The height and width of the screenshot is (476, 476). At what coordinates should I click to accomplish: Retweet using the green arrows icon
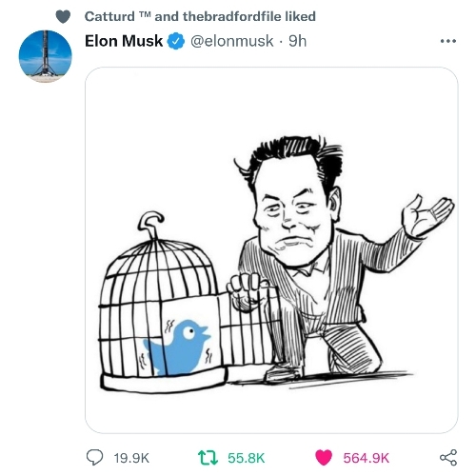coord(208,458)
